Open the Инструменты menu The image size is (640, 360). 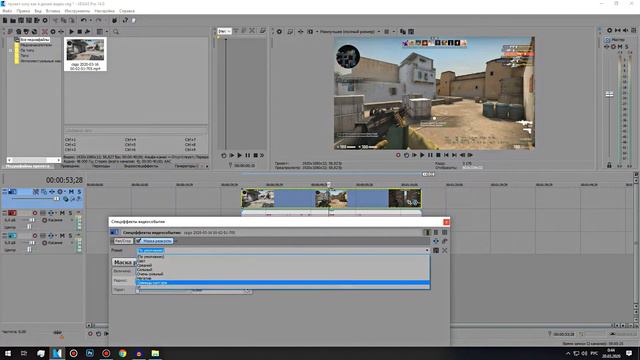(77, 11)
